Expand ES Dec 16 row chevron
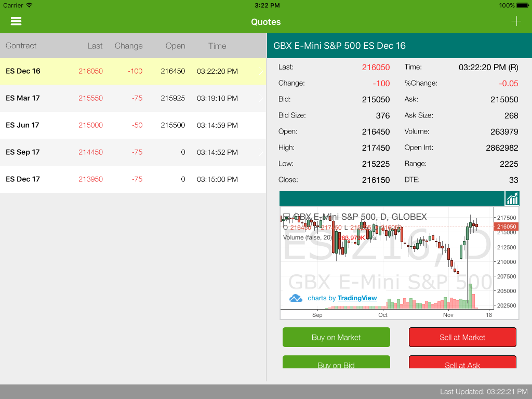Image resolution: width=532 pixels, height=399 pixels. tap(261, 71)
